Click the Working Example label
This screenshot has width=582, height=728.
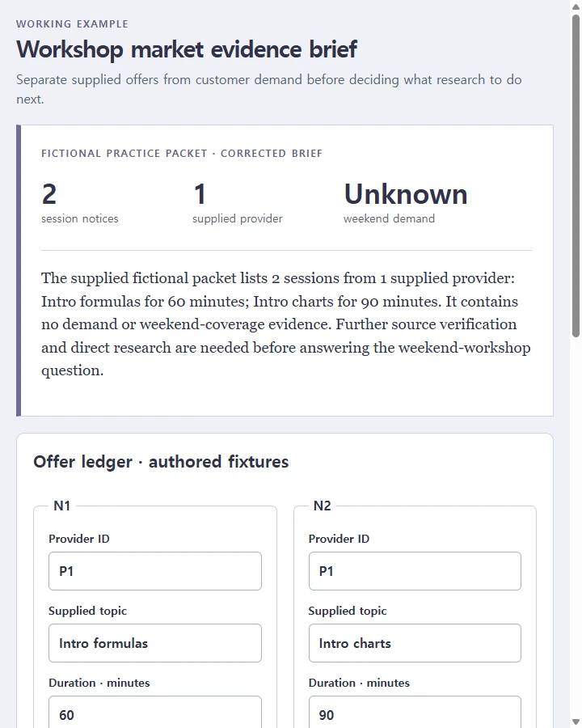73,23
